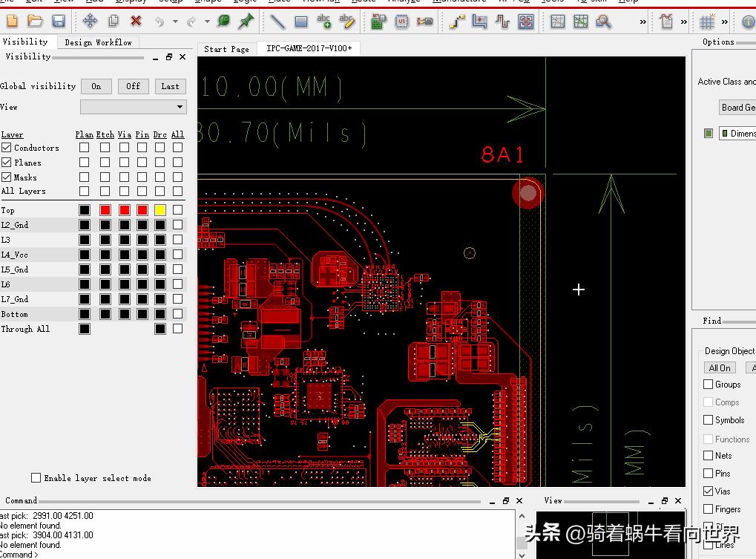Image resolution: width=756 pixels, height=559 pixels.
Task: Enable layer select mode checkbox
Action: click(36, 478)
